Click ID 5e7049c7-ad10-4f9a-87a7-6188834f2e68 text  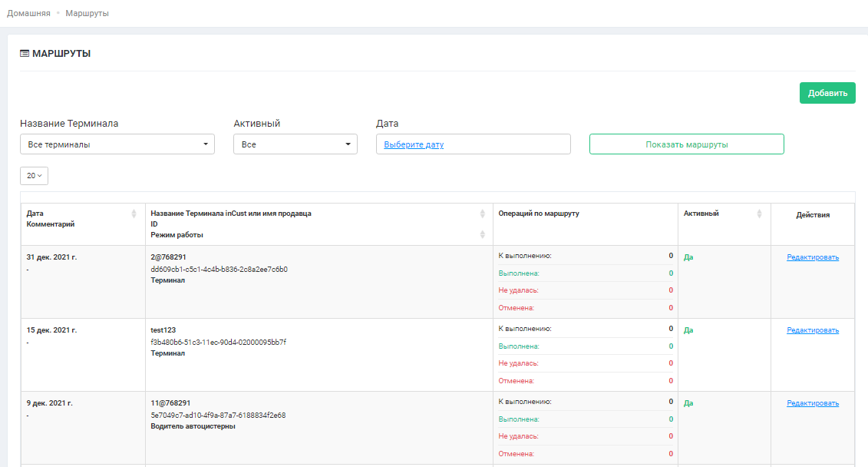click(218, 415)
